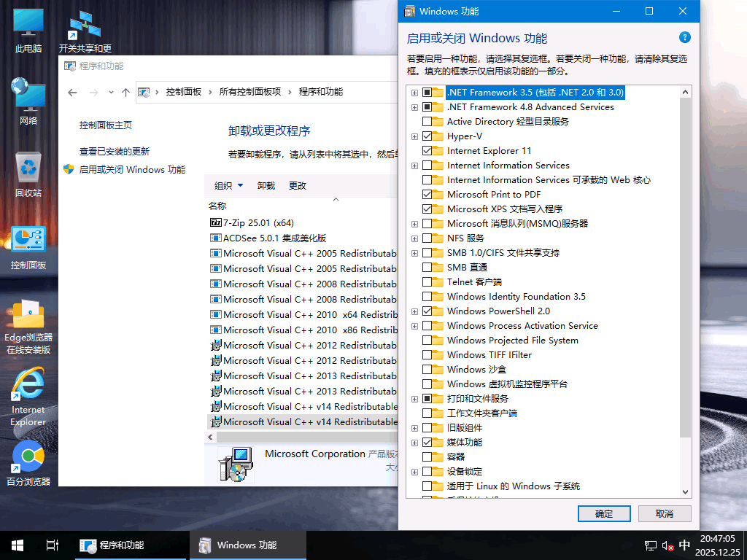Expand 设备锁定 tree node
The height and width of the screenshot is (560, 747).
(x=414, y=472)
